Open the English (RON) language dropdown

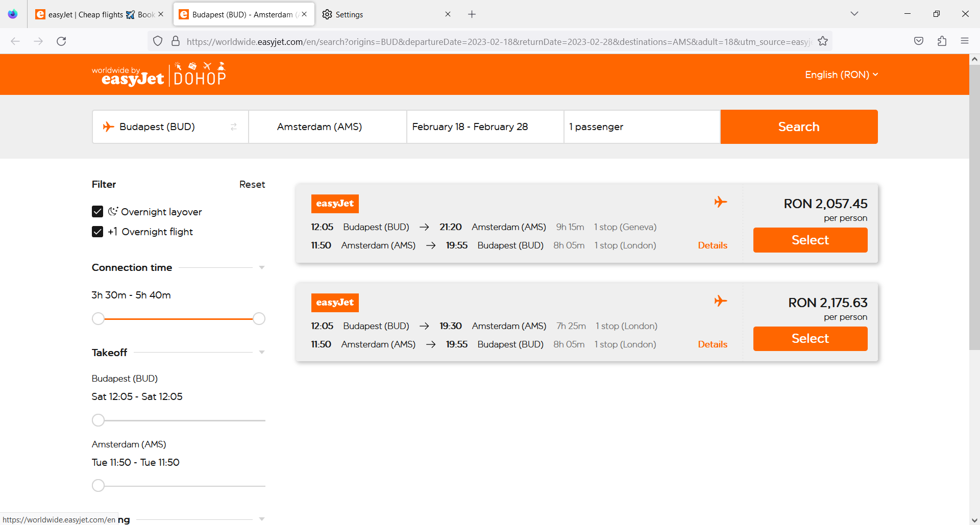tap(841, 74)
